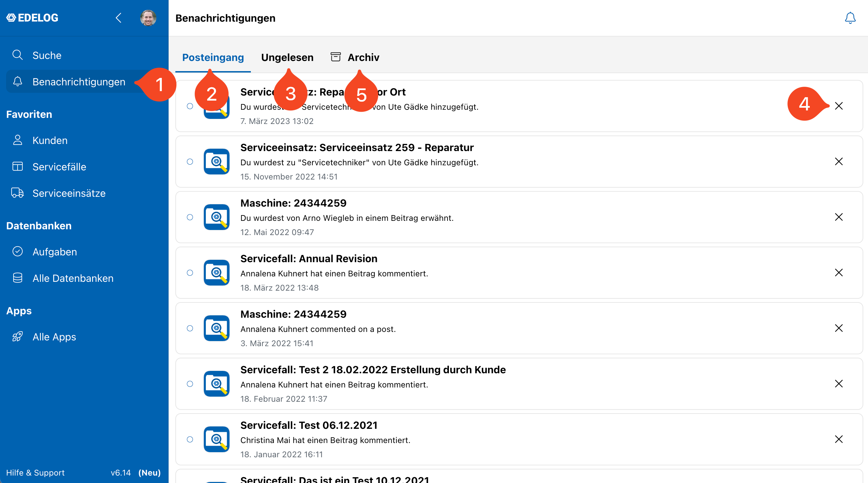Click text 'Christina Mai hat einen Beitrag kommentiert.'

pyautogui.click(x=325, y=440)
